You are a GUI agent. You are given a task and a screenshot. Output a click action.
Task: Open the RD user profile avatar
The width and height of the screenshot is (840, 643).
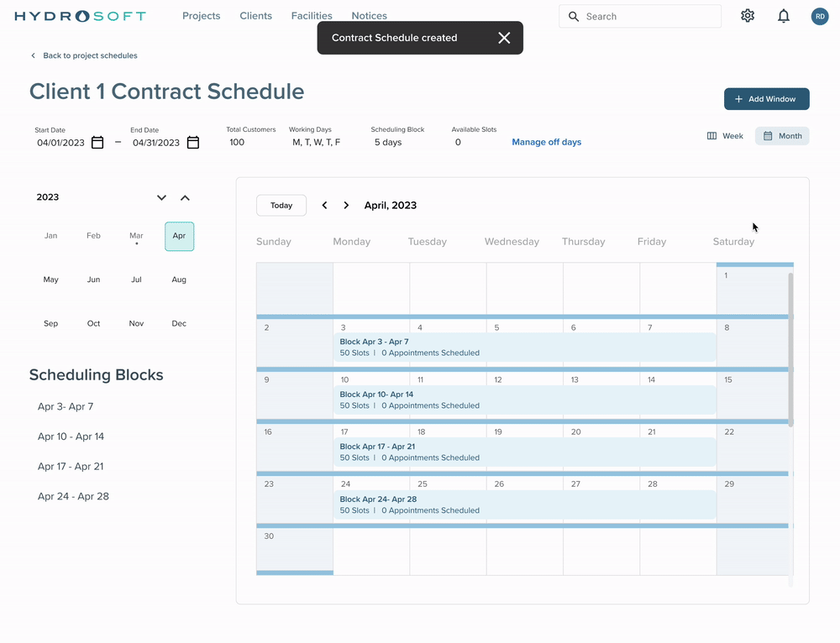point(819,16)
